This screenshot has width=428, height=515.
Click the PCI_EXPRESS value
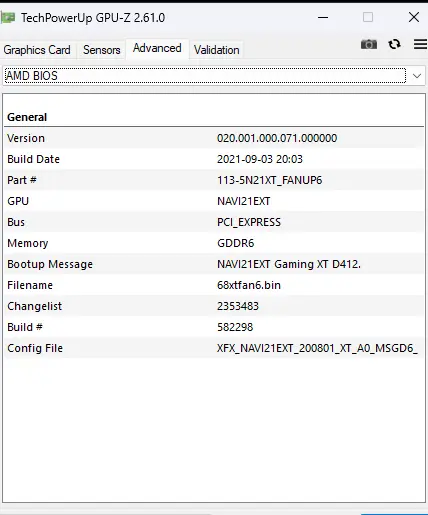(249, 222)
